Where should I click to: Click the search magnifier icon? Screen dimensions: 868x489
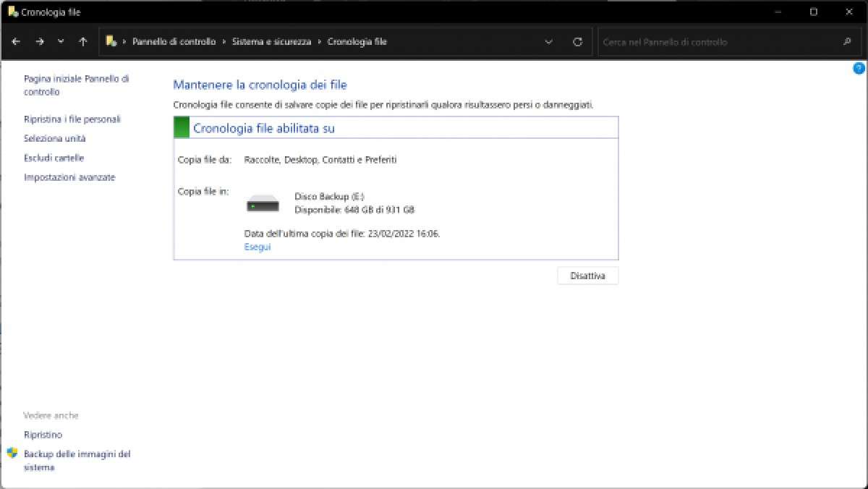point(847,42)
